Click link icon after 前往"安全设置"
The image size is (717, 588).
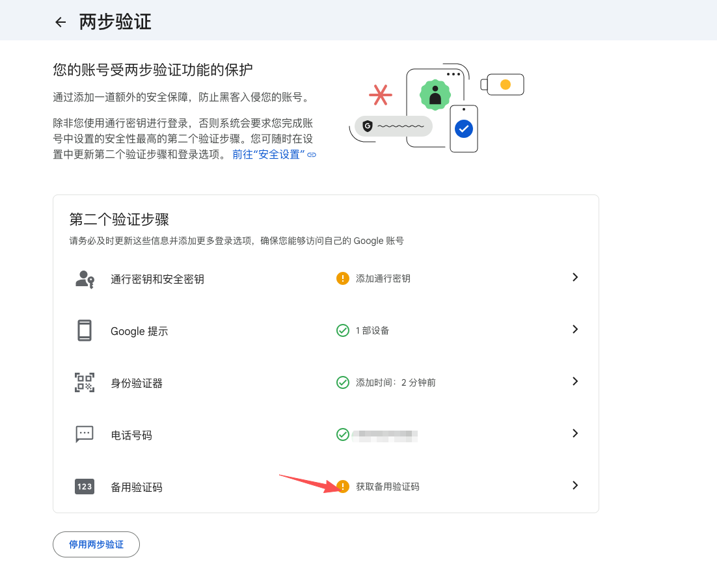312,155
